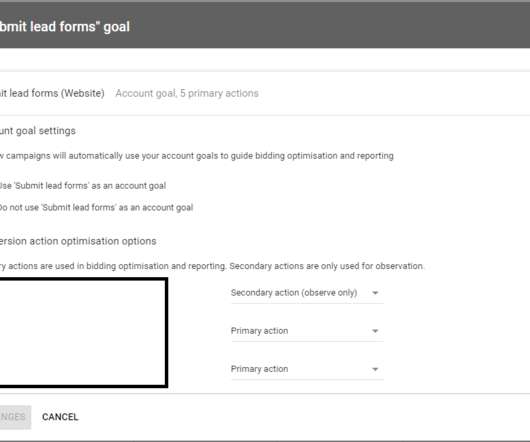
Task: Click the row containing the Website goal summary
Action: coord(265,93)
